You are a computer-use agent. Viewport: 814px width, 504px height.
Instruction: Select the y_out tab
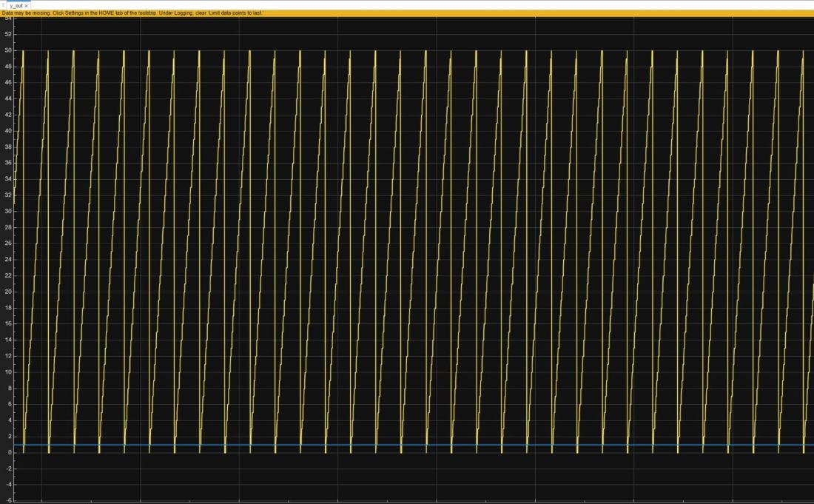[16, 5]
